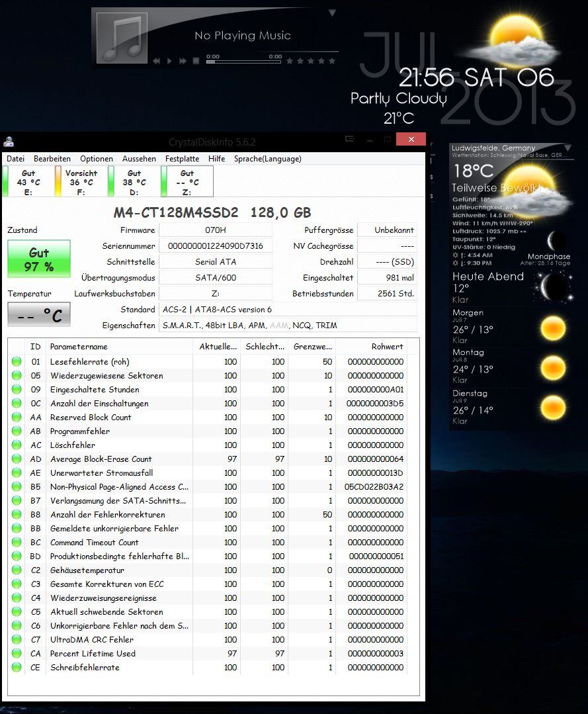
Task: Click green status icon for Command Timeout Count
Action: click(x=17, y=543)
